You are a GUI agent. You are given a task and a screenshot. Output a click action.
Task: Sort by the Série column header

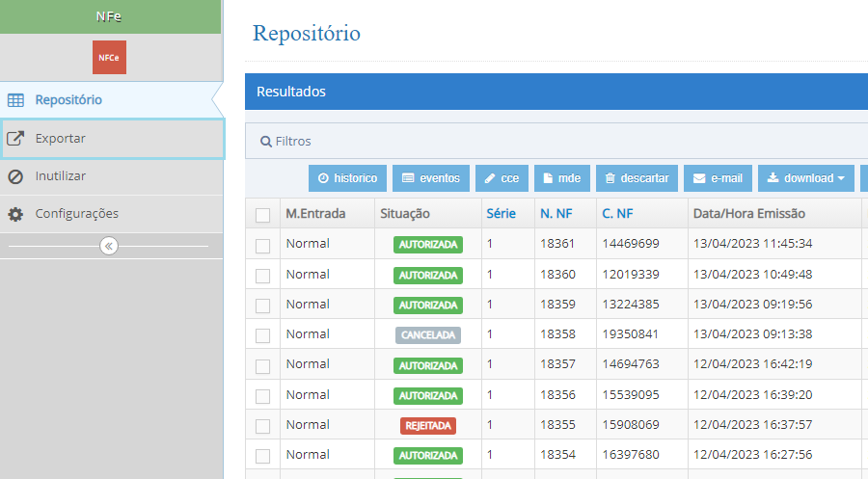tap(501, 214)
